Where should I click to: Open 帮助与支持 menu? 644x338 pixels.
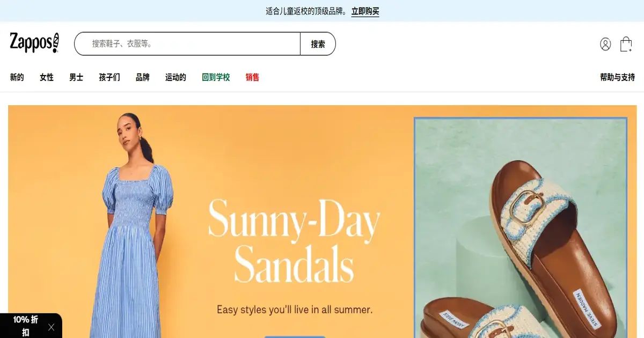617,77
